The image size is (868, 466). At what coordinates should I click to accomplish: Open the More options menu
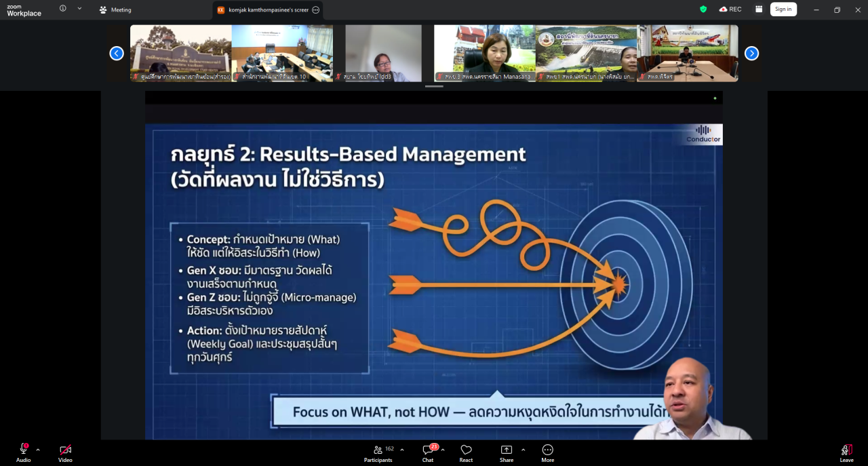(547, 452)
